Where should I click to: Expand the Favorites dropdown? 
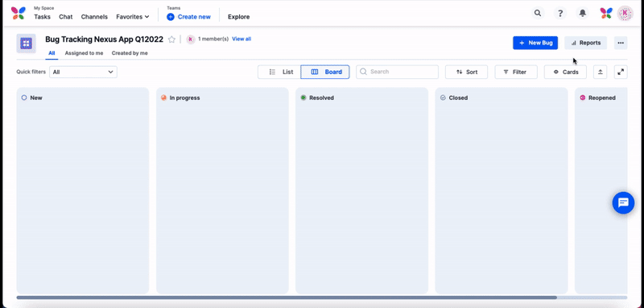133,17
